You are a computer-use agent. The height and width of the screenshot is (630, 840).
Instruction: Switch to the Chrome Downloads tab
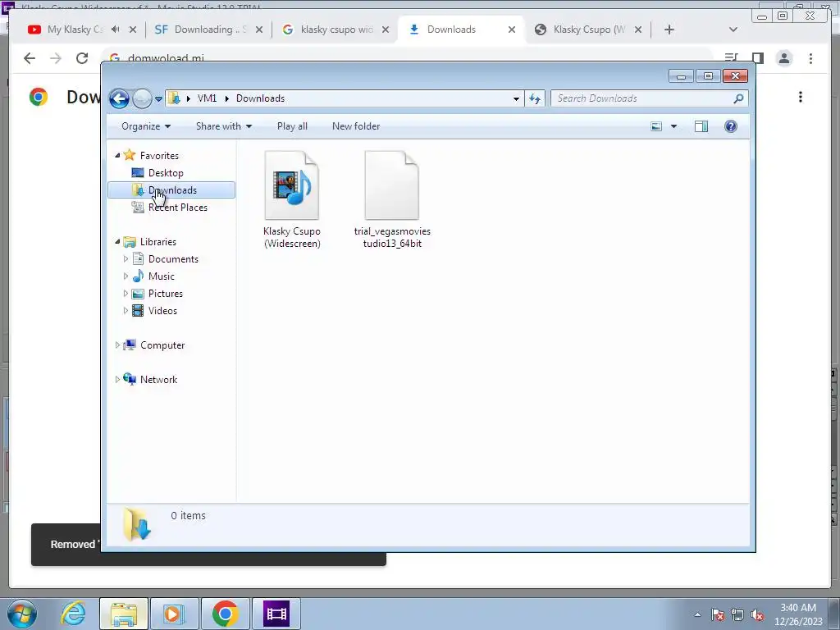[x=451, y=30]
